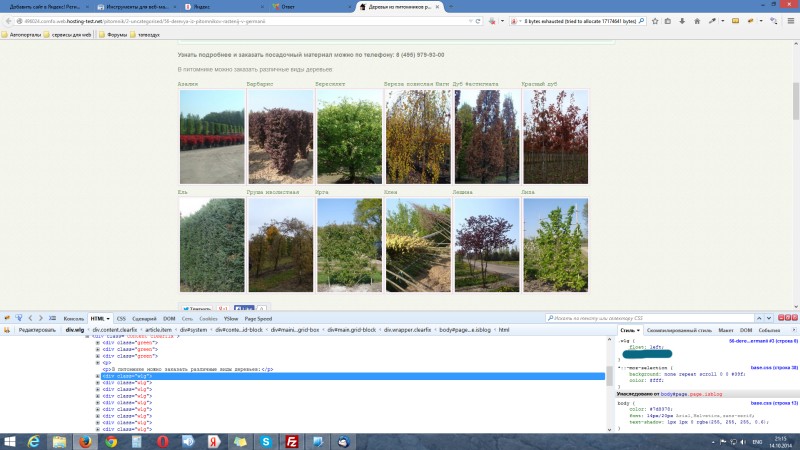Switch to the CSS tab in Firebug
The image size is (800, 450).
(121, 318)
